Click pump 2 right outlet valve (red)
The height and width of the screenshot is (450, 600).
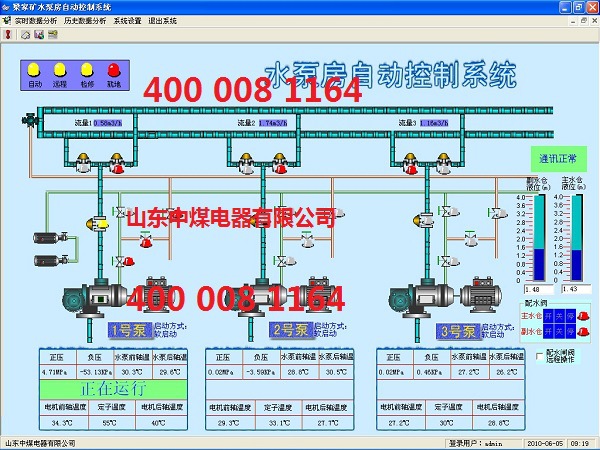pyautogui.click(x=280, y=163)
